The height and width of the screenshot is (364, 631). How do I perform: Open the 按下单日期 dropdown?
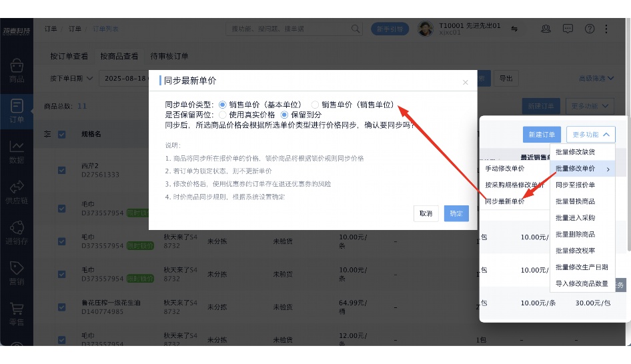pos(71,79)
